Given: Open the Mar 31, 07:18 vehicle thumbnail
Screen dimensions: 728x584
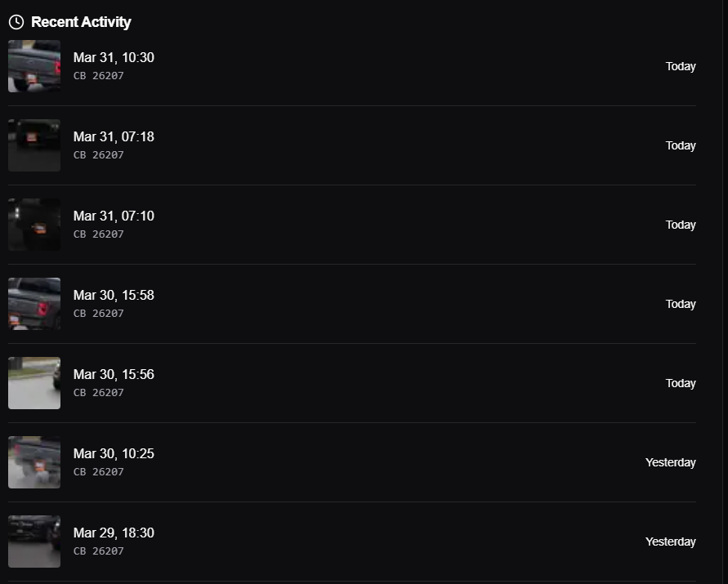Looking at the screenshot, I should click(x=34, y=145).
